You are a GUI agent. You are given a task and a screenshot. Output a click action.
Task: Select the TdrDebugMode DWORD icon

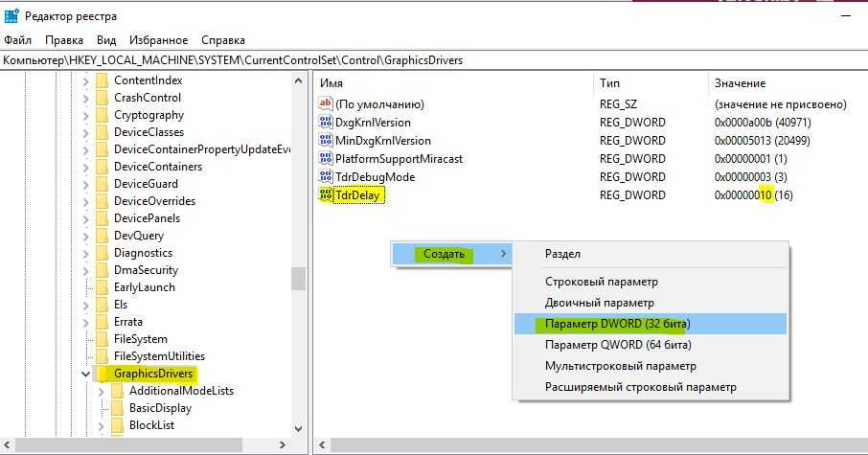[326, 176]
